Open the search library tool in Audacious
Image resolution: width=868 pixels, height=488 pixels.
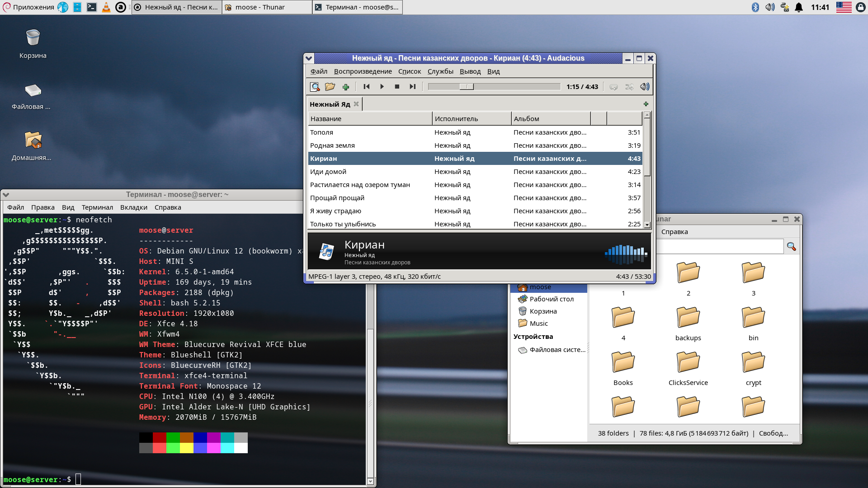[315, 87]
